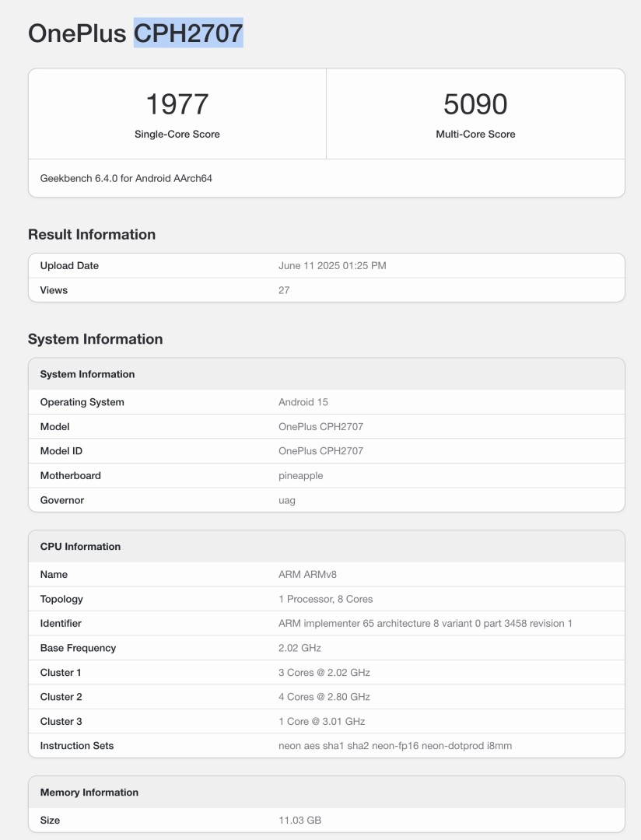Viewport: 641px width, 840px height.
Task: Click the Cluster 2 label
Action: click(x=61, y=697)
